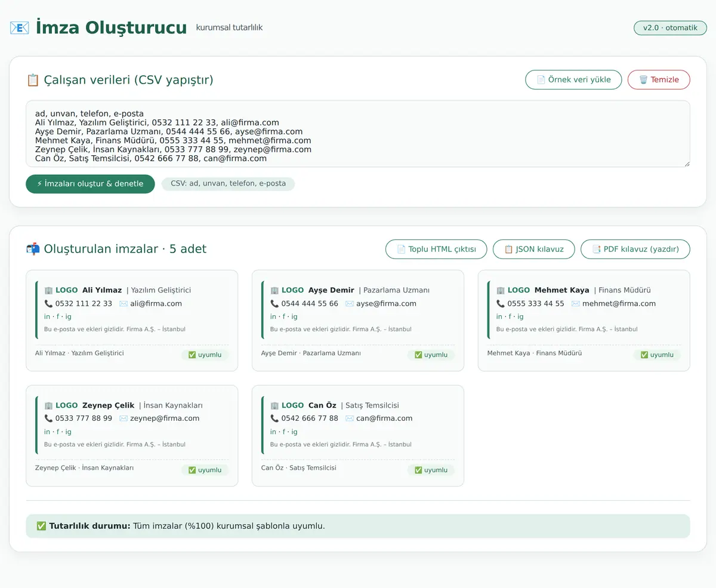
Task: Click the envelope icon beside zeynep@firma.com
Action: coord(124,418)
